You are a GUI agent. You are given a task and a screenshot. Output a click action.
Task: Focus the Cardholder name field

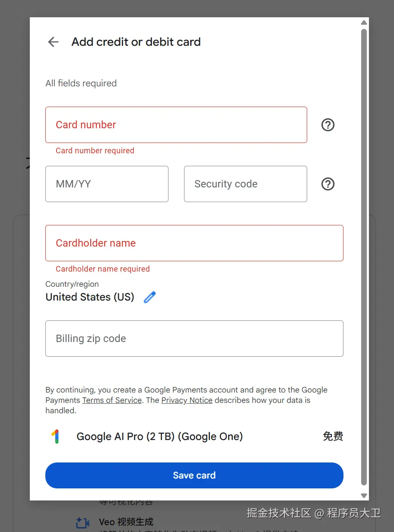coord(194,243)
